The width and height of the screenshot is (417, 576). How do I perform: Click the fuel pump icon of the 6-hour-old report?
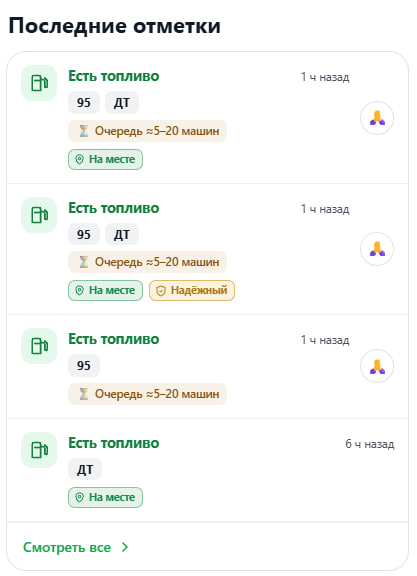pos(39,450)
